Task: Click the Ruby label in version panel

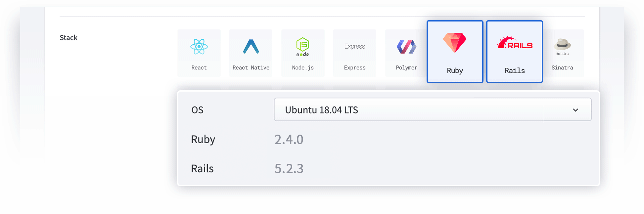Action: pyautogui.click(x=203, y=140)
